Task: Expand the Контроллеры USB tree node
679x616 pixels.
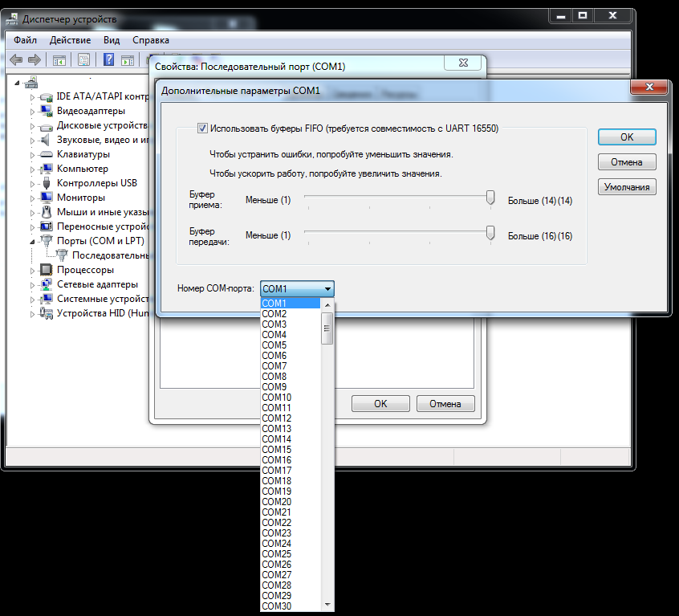Action: (x=32, y=184)
